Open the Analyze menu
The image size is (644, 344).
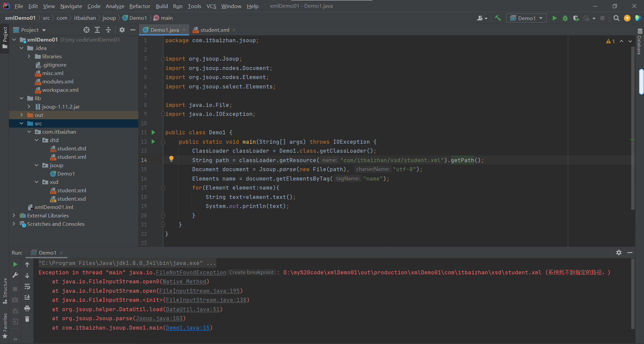tap(115, 6)
